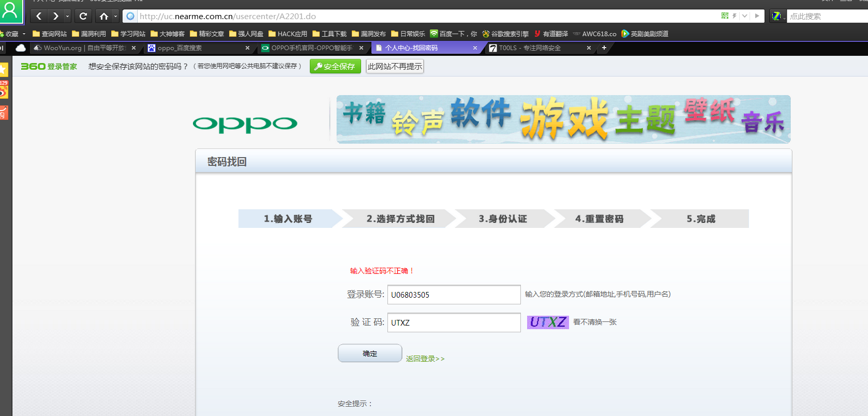
Task: Close the 个人中心-找回密码 tab
Action: 475,48
